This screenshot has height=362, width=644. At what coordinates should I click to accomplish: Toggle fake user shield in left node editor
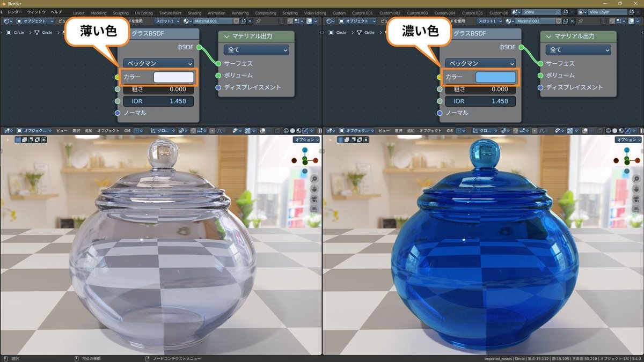pos(236,21)
